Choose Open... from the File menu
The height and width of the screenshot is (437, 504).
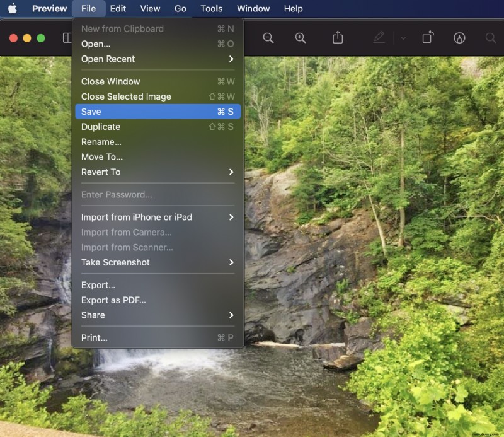pyautogui.click(x=158, y=44)
